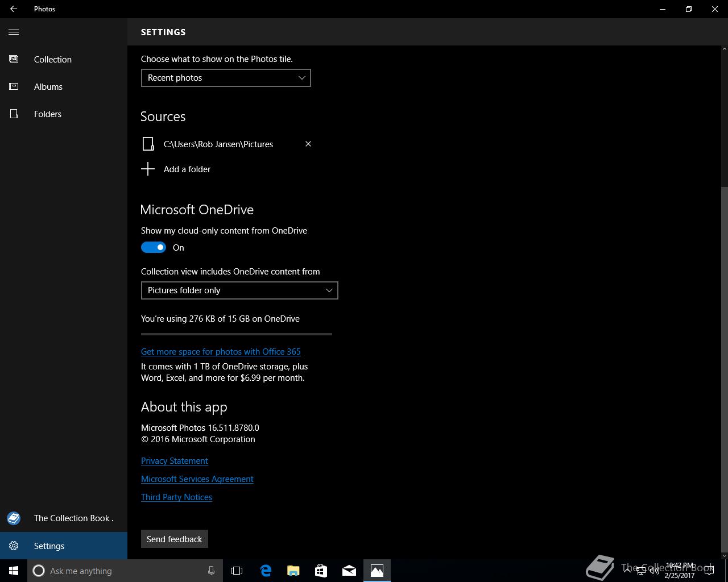Open the Folders view

pyautogui.click(x=64, y=114)
